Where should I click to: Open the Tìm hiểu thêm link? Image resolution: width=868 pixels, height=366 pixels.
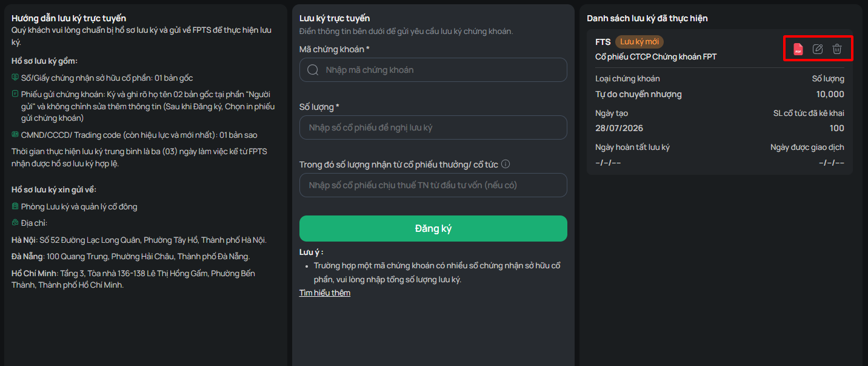325,293
